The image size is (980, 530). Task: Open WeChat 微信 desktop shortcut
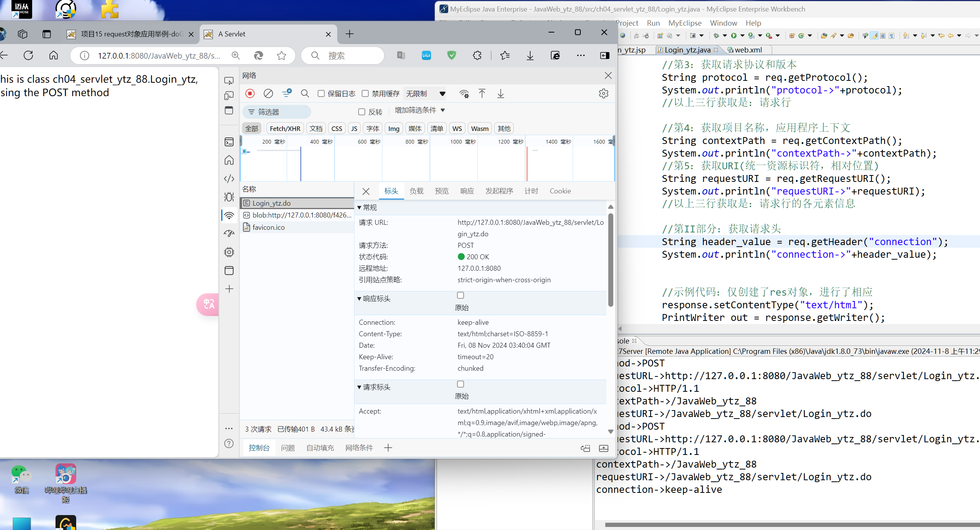(x=21, y=479)
